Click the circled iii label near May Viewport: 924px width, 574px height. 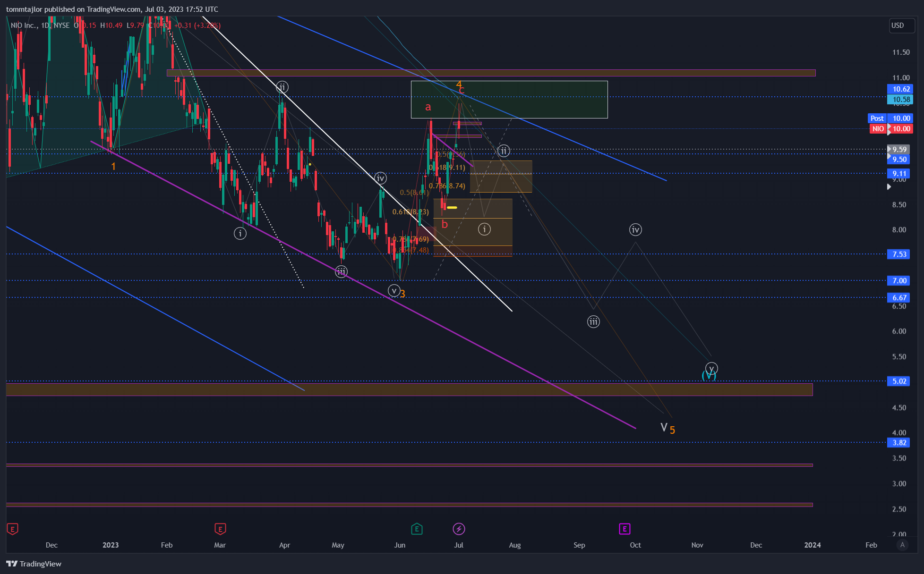[x=341, y=272]
